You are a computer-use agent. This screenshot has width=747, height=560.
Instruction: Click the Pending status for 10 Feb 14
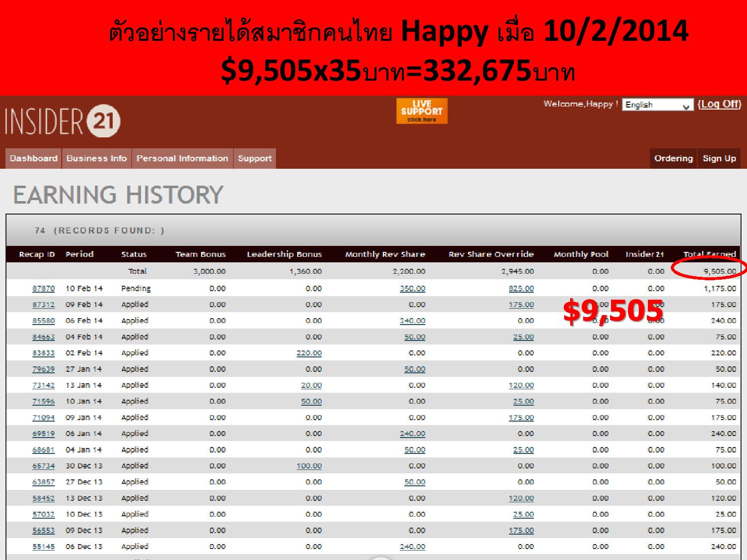point(135,289)
